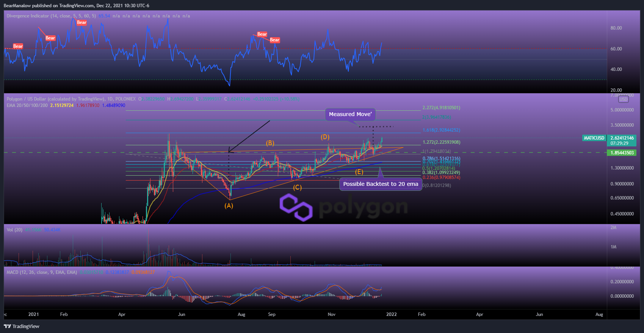Click the yellow EMA value 2.15129724

(62, 105)
